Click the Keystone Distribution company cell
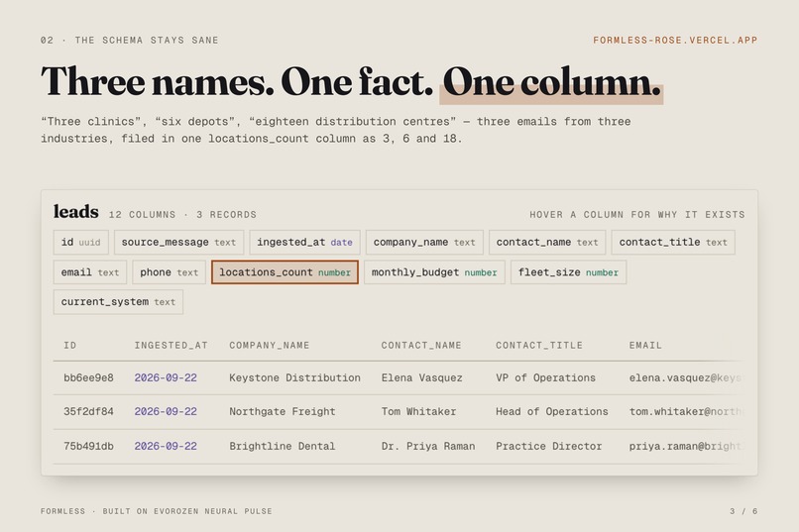This screenshot has height=532, width=799. (x=294, y=378)
